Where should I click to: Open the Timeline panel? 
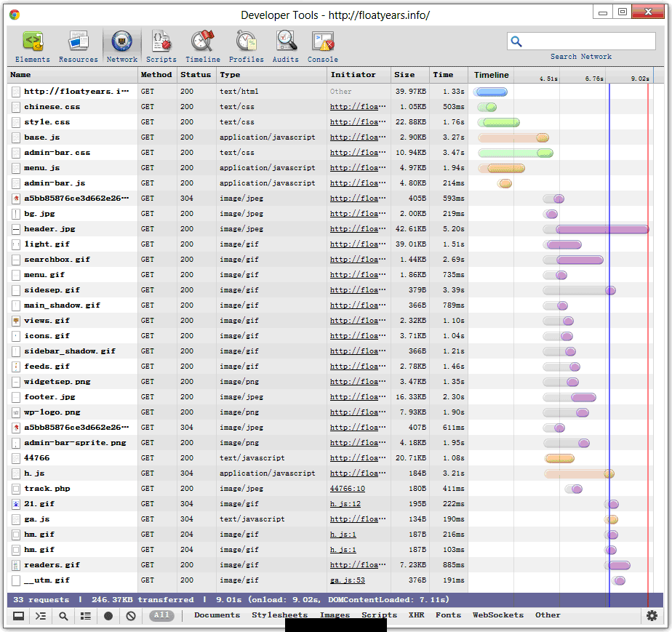[203, 47]
